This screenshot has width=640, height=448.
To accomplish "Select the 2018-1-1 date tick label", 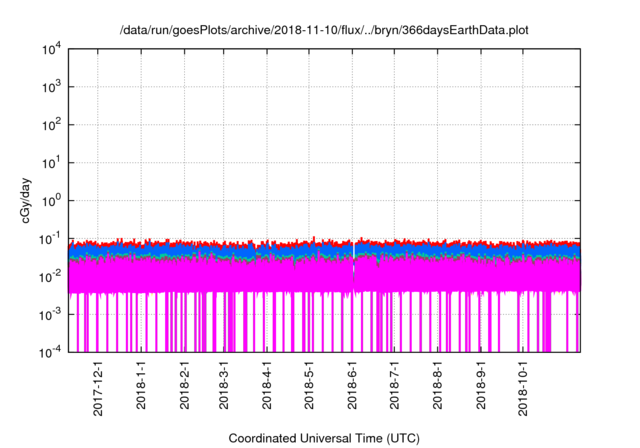I will click(x=141, y=391).
